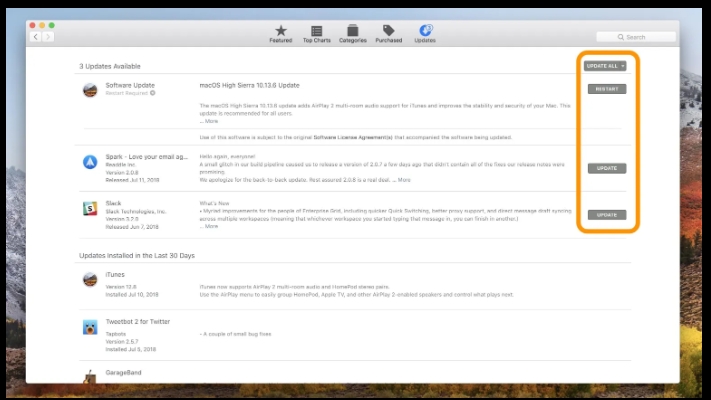Click the 3 Updates Available heading

[110, 66]
